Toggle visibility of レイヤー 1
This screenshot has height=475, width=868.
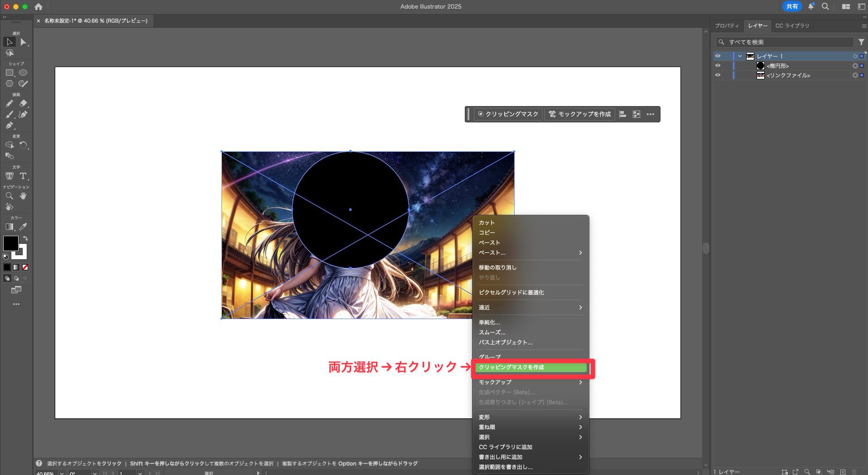[x=718, y=56]
